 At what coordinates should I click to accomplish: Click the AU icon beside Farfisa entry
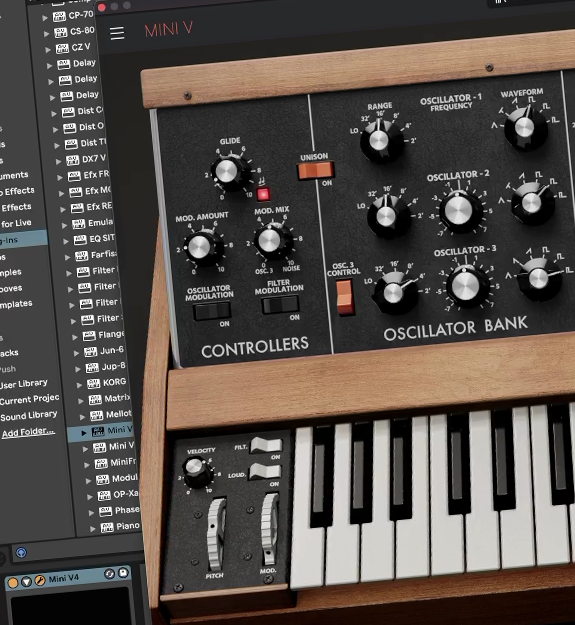point(81,256)
